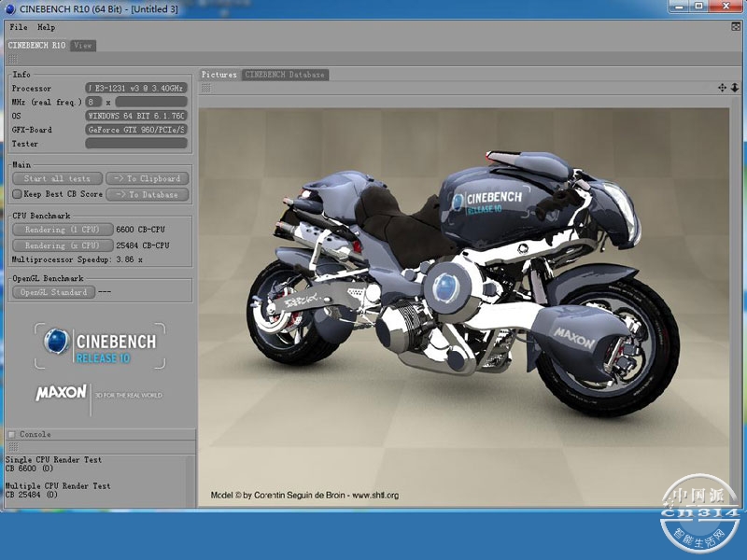Viewport: 747px width, 560px height.
Task: Copy results with To Clipboard button
Action: pyautogui.click(x=148, y=178)
